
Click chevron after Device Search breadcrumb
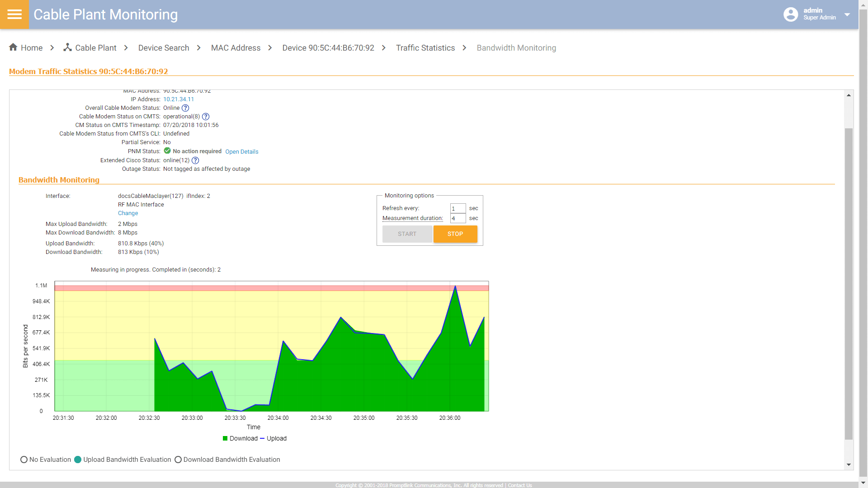199,48
